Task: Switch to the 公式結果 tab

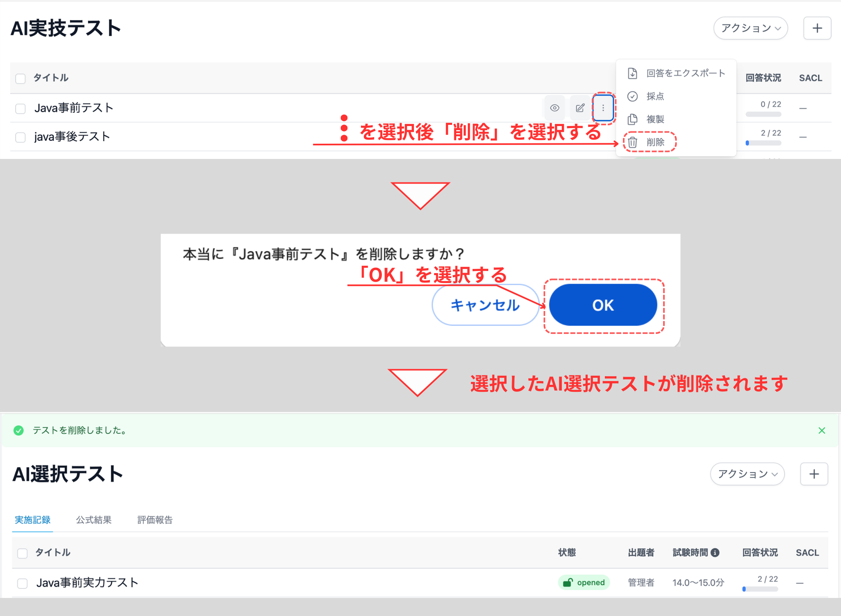Action: point(94,520)
